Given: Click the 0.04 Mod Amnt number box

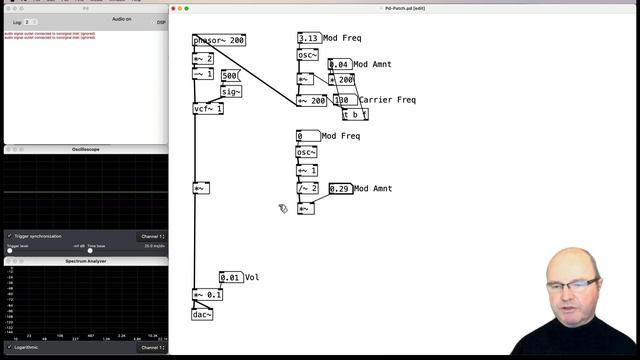Looking at the screenshot, I should pos(340,64).
